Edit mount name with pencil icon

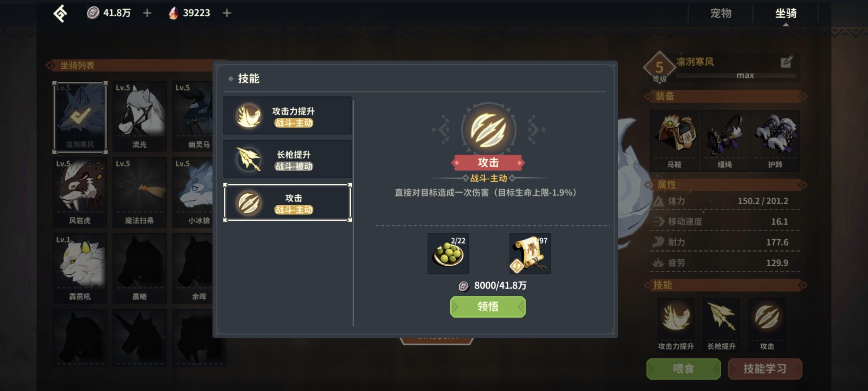pos(787,62)
